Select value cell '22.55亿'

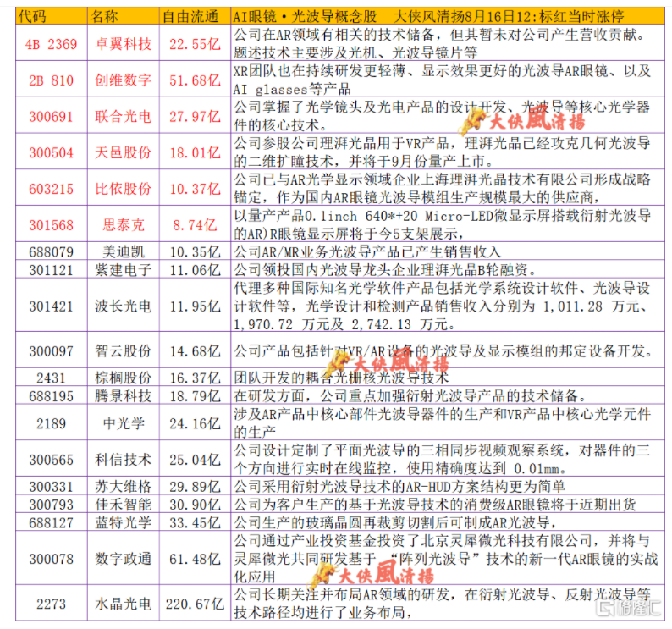click(195, 43)
